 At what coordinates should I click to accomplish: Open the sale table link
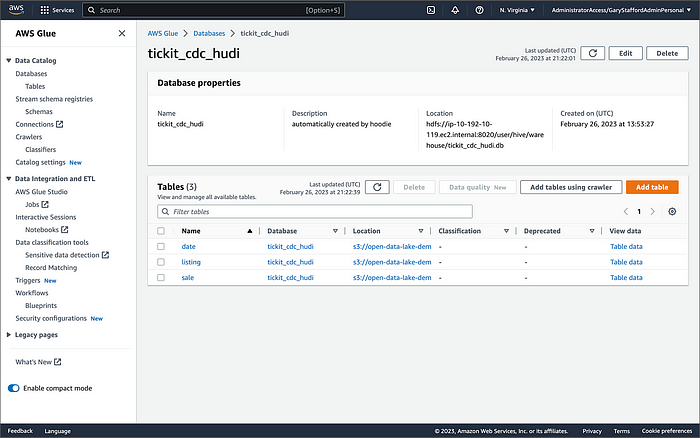pos(188,278)
